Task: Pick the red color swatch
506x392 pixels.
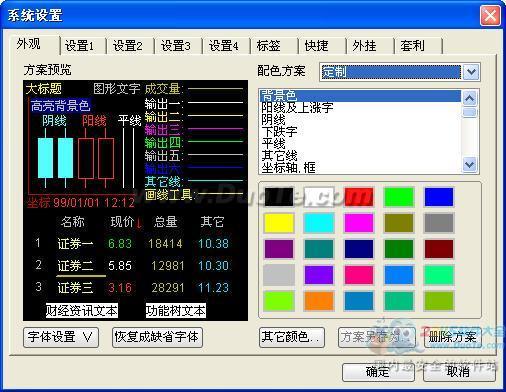Action: click(x=359, y=197)
